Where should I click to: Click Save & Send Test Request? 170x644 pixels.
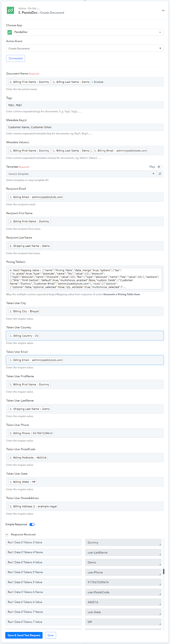pyautogui.click(x=24, y=635)
